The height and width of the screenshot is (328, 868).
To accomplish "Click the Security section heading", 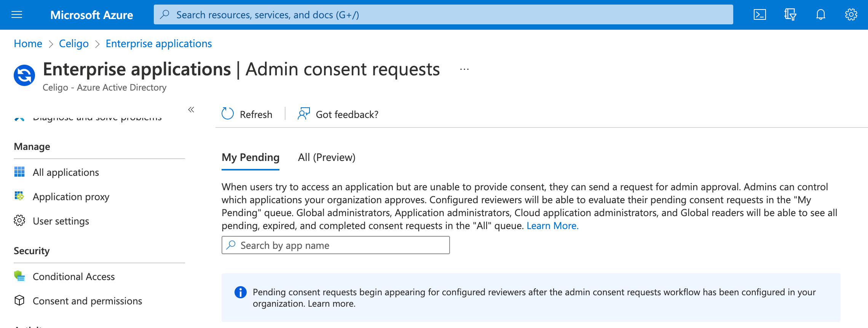I will [32, 251].
